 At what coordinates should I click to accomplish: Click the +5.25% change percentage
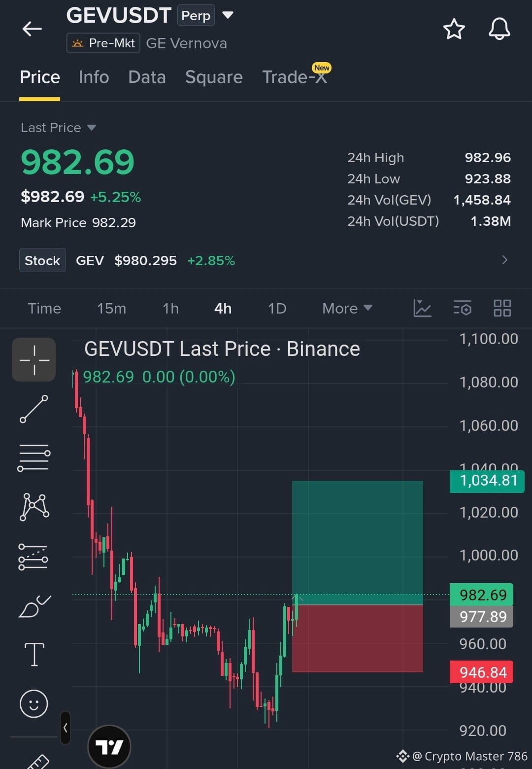pos(115,197)
